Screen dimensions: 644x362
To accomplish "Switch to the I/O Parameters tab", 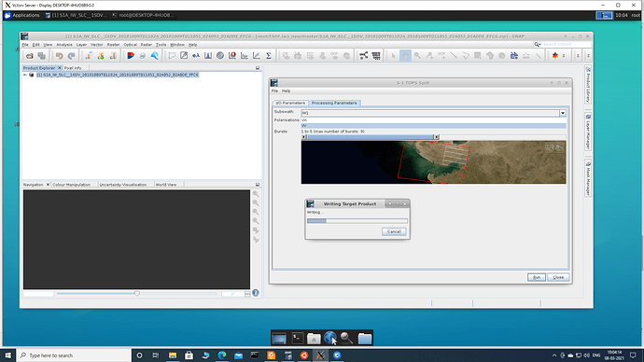I will (x=290, y=103).
